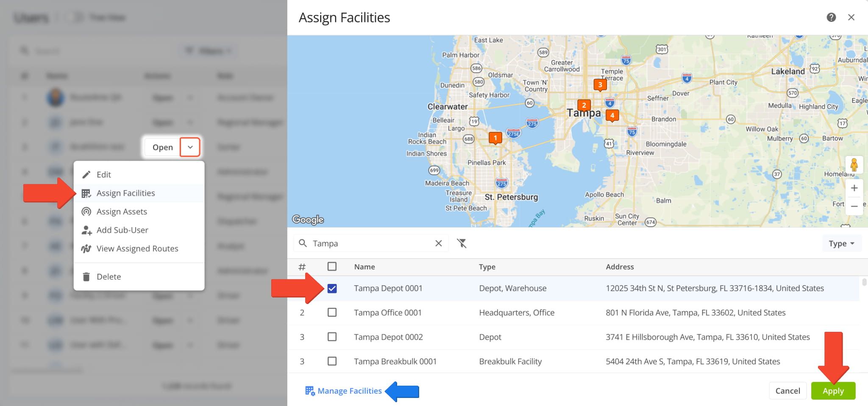Click the Delete trash icon
The image size is (868, 406).
click(86, 277)
